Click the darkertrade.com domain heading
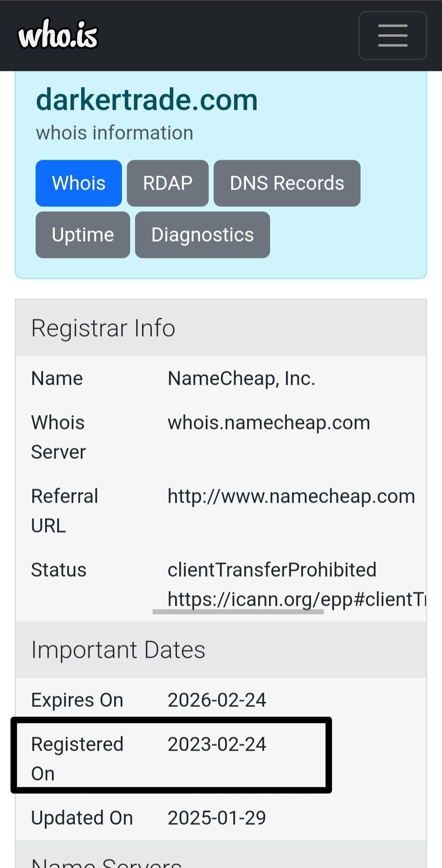The height and width of the screenshot is (868, 442). (147, 99)
